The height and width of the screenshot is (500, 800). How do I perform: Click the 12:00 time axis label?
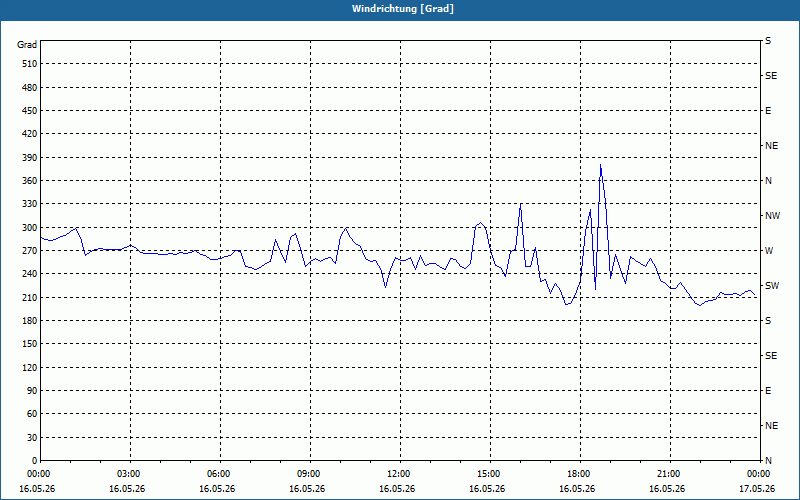pos(399,474)
